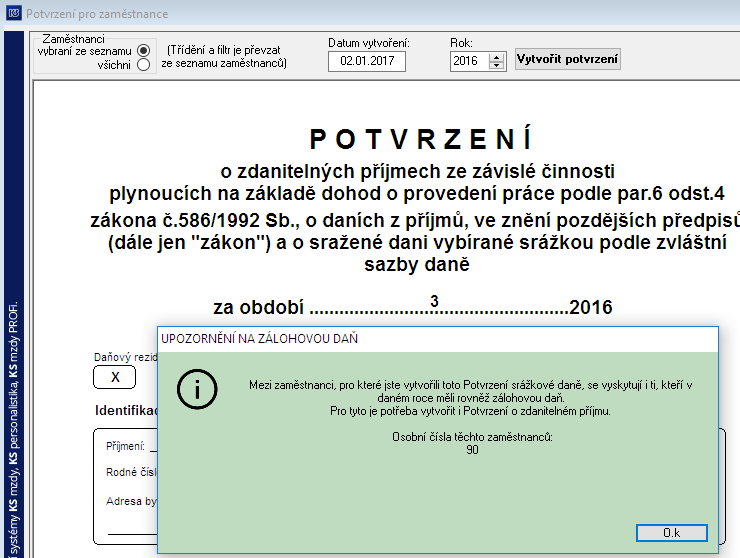This screenshot has height=558, width=740.
Task: Click the 'Datum vytvoření:' label
Action: (x=369, y=43)
